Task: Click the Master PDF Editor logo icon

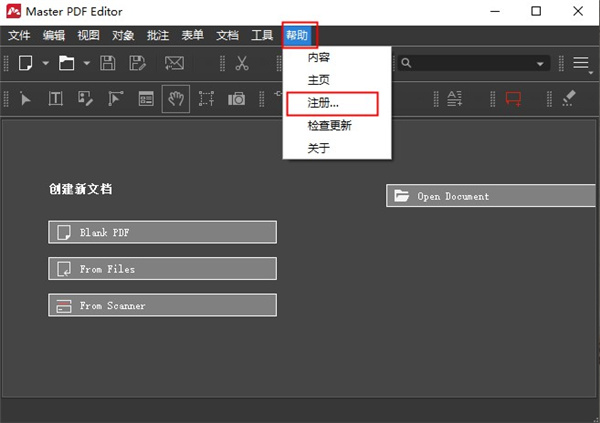Action: pyautogui.click(x=14, y=11)
